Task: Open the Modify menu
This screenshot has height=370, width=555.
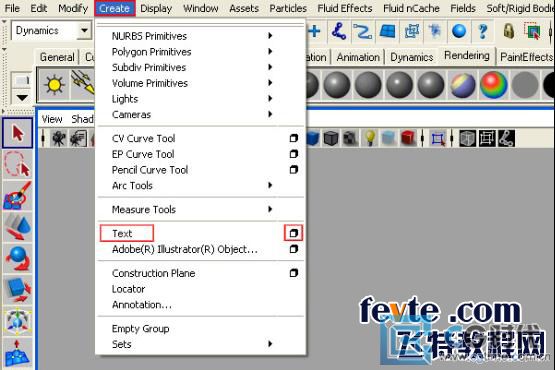Action: tap(73, 8)
